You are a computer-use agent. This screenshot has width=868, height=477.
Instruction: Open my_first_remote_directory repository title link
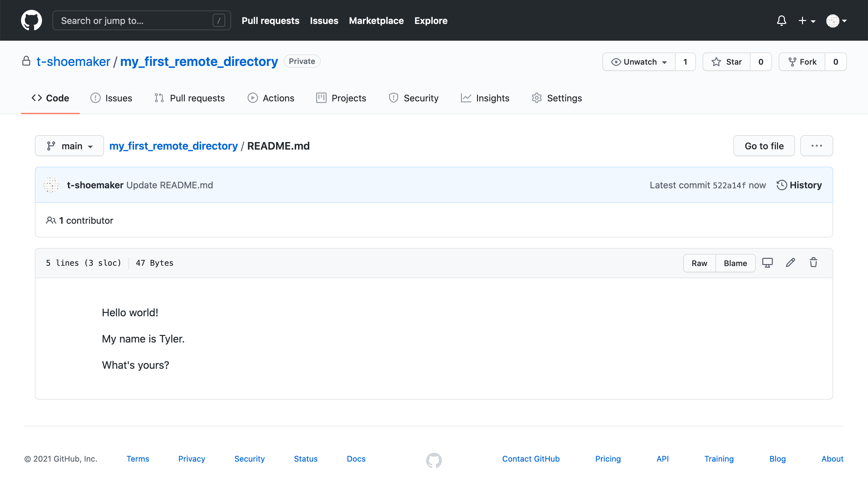point(199,61)
